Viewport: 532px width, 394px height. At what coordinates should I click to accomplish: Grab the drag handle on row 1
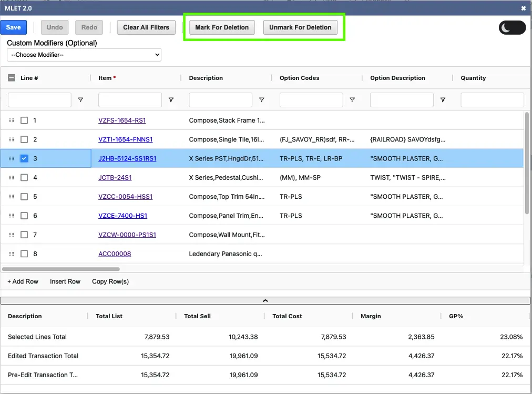tap(11, 120)
